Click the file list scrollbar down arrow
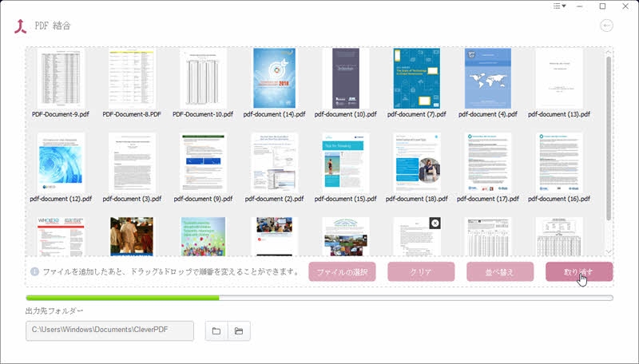The width and height of the screenshot is (639, 364). pyautogui.click(x=609, y=251)
